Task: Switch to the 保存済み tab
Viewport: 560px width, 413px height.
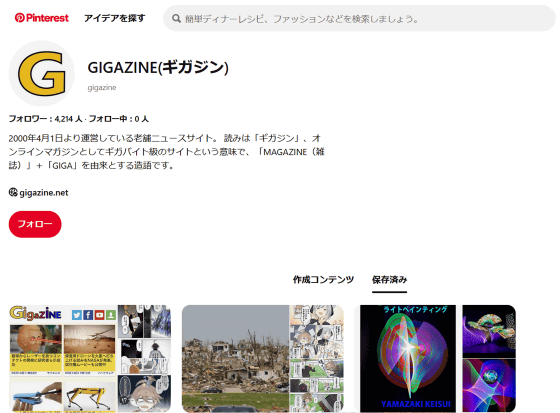Action: (x=389, y=279)
